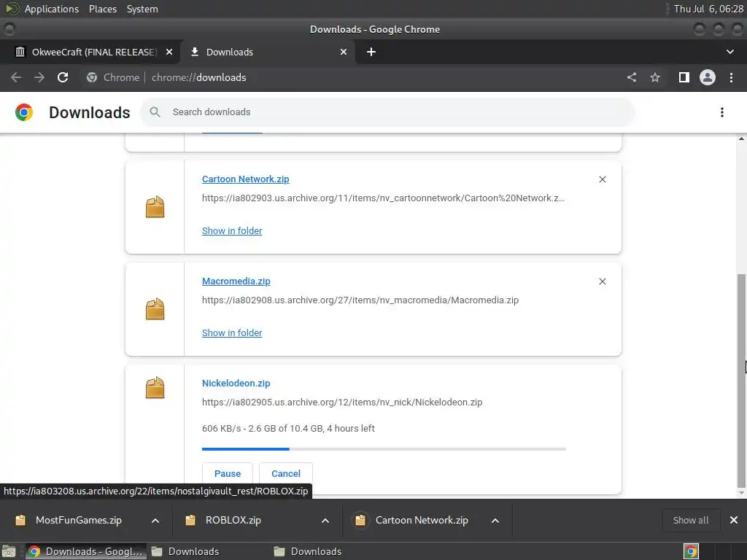Switch to Downloads - Google Chrome taskbar item
This screenshot has height=560, width=747.
pos(85,551)
